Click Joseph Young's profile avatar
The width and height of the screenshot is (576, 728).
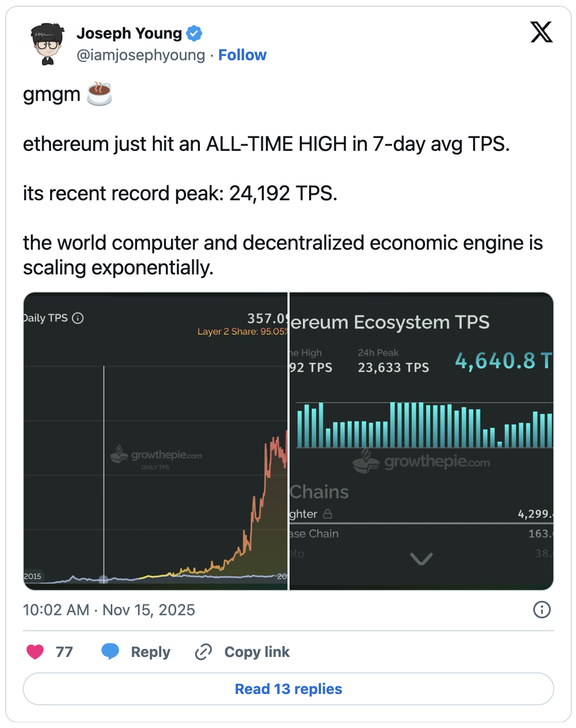point(47,44)
